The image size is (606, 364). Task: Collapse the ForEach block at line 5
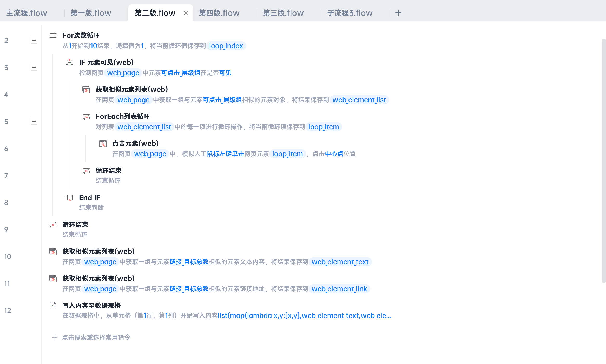click(x=34, y=121)
